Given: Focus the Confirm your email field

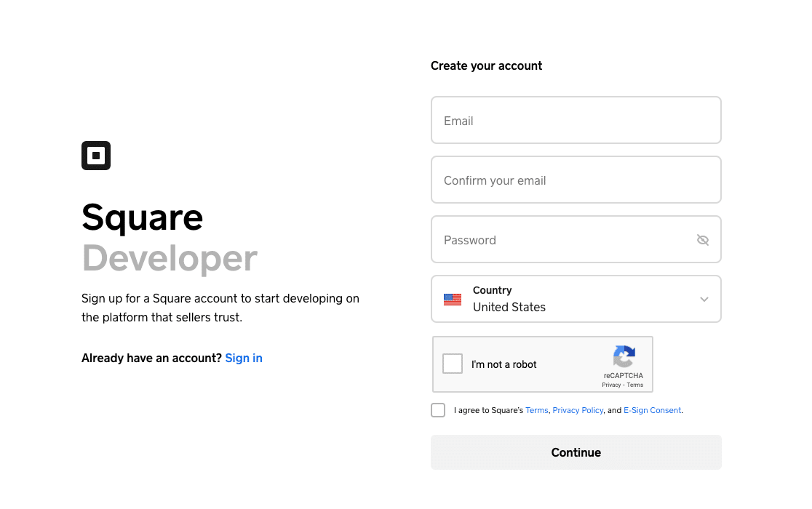Looking at the screenshot, I should point(576,180).
